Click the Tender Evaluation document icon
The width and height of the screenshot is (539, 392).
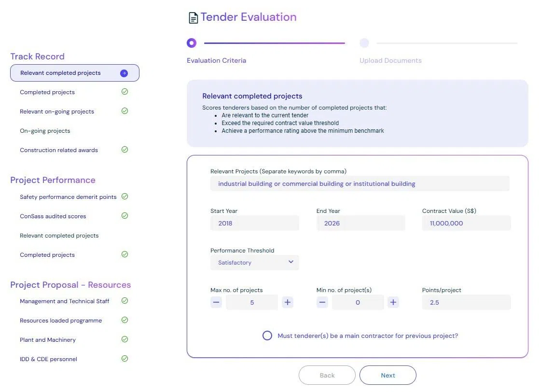193,18
